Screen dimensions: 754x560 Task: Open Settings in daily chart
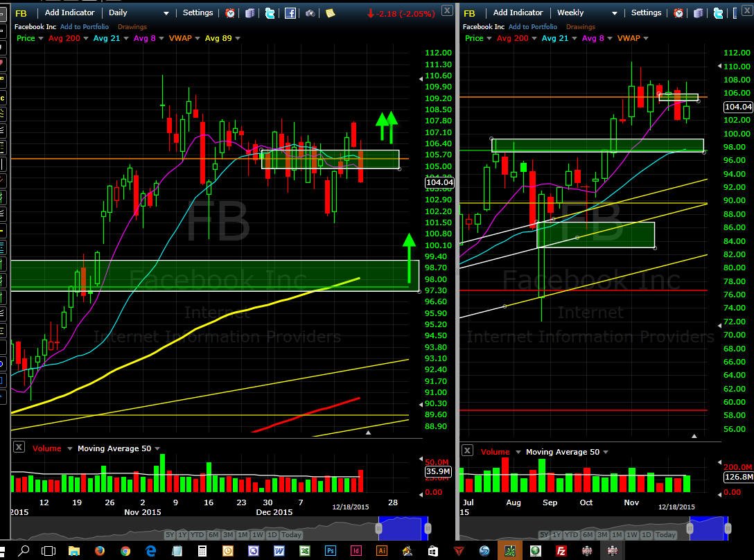(198, 12)
